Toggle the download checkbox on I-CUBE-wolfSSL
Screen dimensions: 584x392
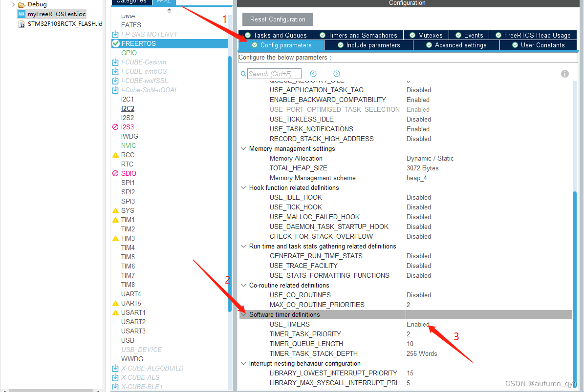click(x=116, y=80)
